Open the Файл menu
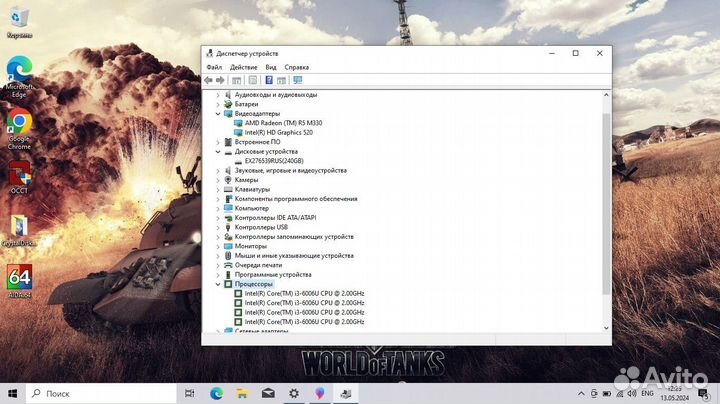 [x=214, y=67]
